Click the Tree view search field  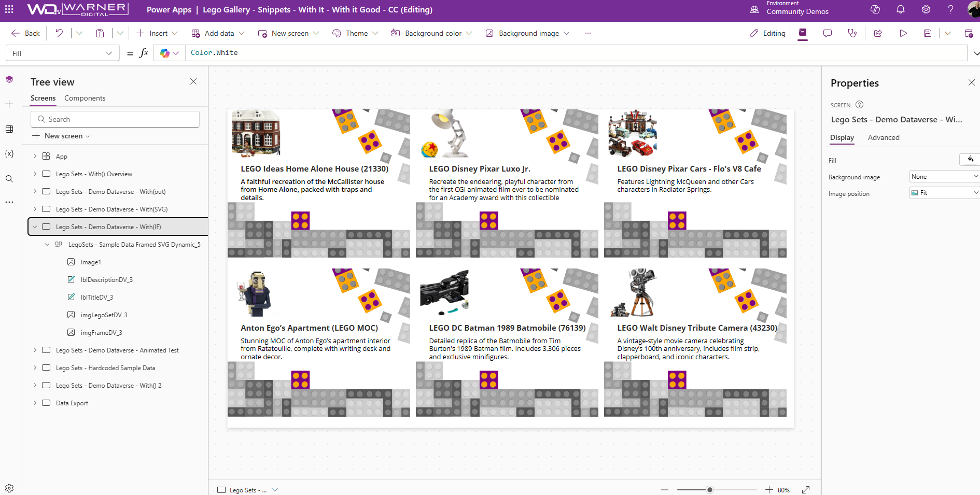115,119
